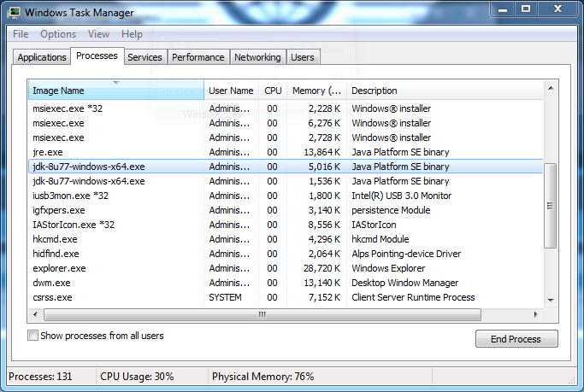Image resolution: width=584 pixels, height=392 pixels.
Task: Click the horizontal scrollbar thumb
Action: pos(263,314)
